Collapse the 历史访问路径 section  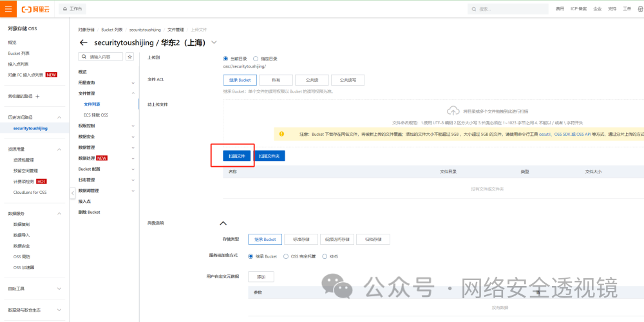pos(59,117)
